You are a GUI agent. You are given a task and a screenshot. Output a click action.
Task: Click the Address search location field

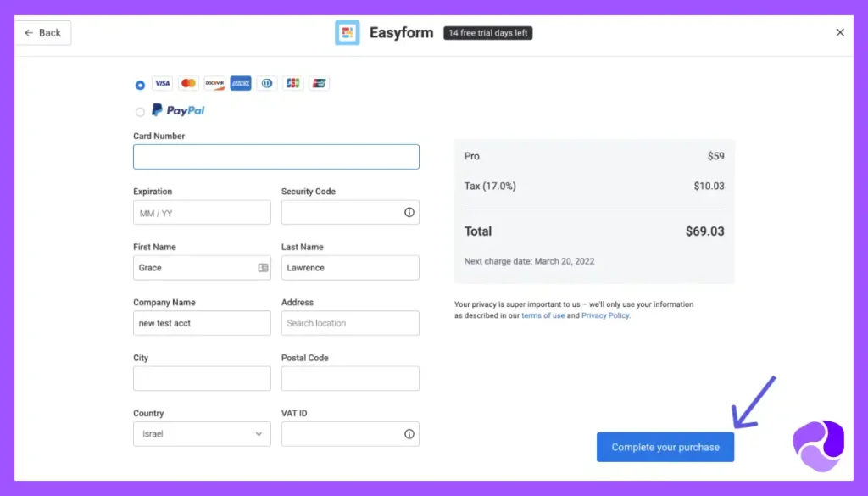(349, 323)
